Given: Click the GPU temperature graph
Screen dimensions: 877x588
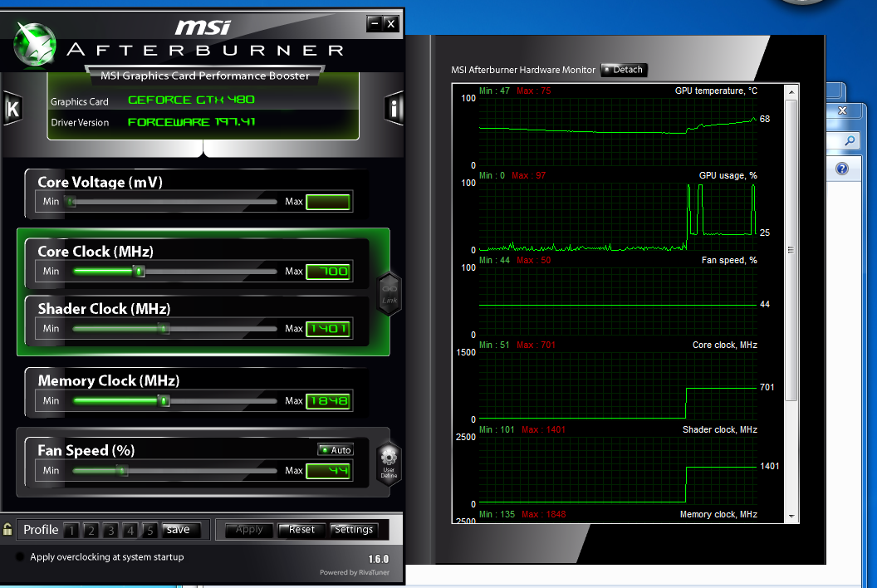Looking at the screenshot, I should coord(618,131).
